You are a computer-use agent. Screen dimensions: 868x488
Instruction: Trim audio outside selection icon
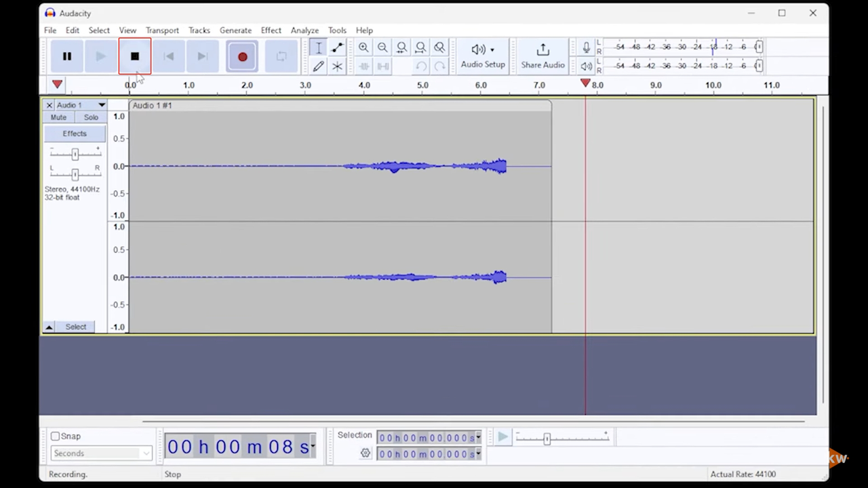(x=363, y=66)
